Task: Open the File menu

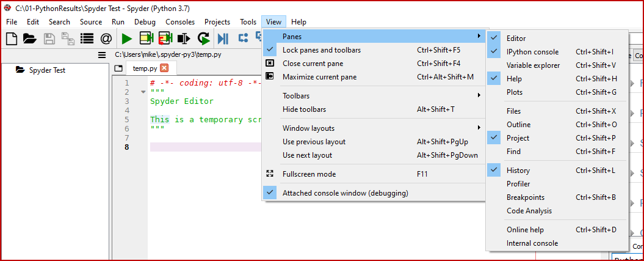Action: coord(12,22)
